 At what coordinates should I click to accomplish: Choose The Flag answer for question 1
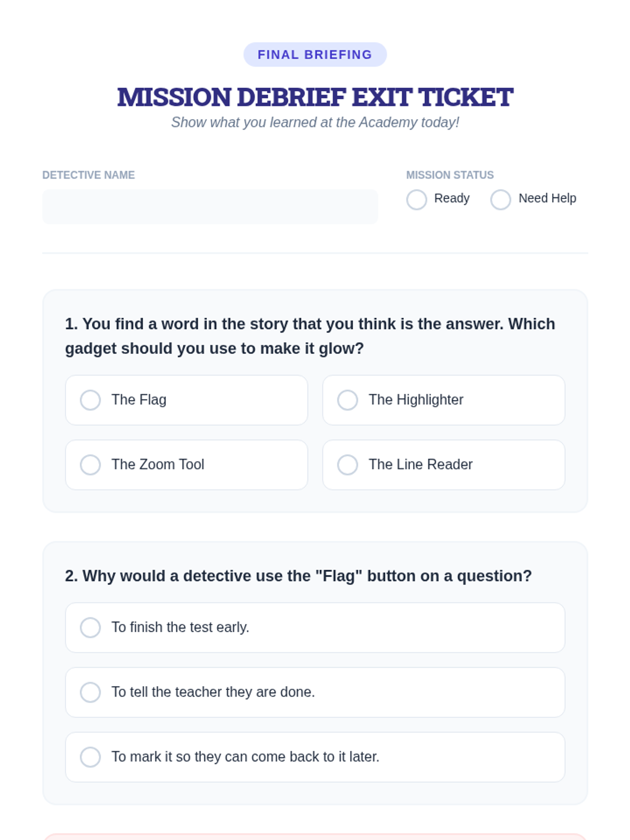pos(90,400)
